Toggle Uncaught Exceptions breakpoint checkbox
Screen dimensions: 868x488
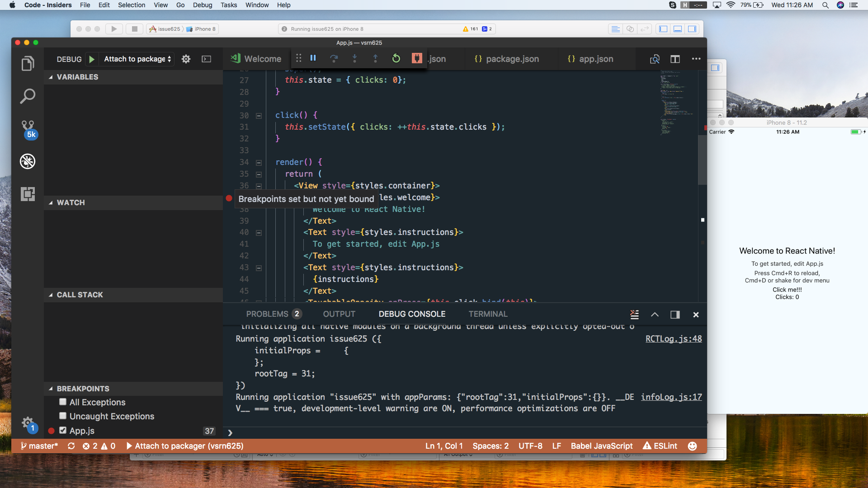[x=63, y=416]
